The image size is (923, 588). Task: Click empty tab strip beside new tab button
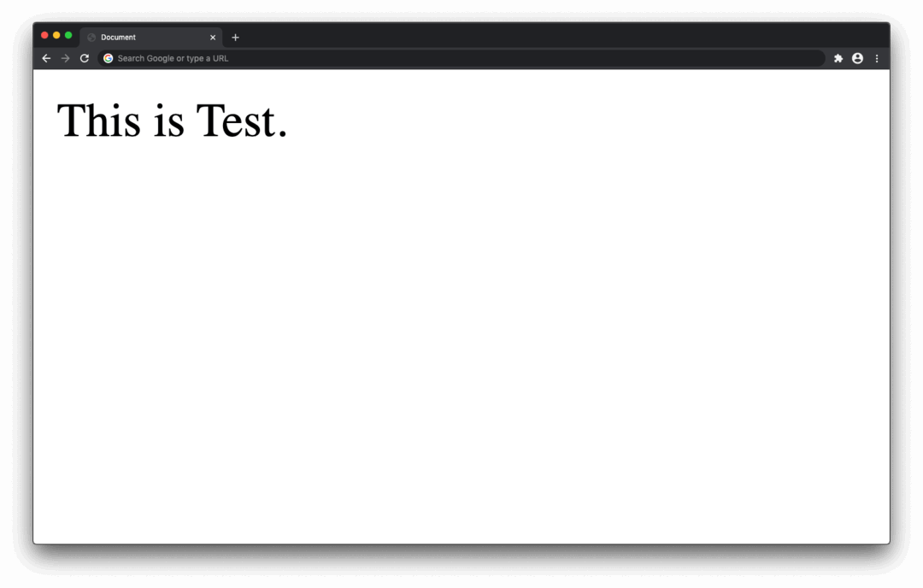click(x=559, y=37)
